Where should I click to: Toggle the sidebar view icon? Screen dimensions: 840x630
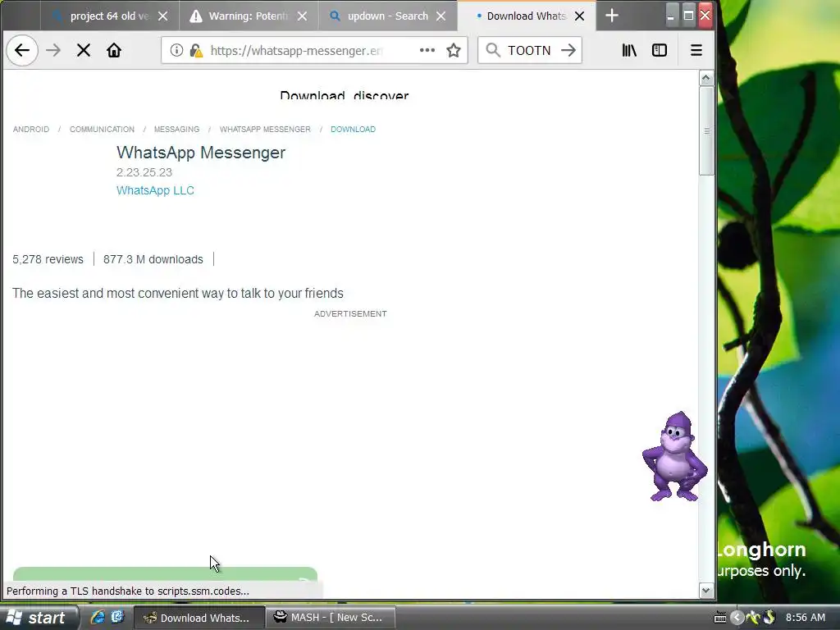(660, 50)
